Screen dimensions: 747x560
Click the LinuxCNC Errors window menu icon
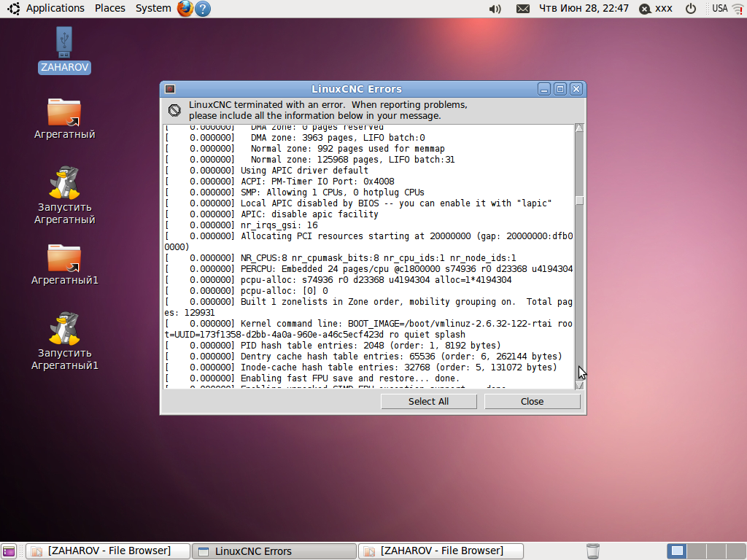point(170,89)
